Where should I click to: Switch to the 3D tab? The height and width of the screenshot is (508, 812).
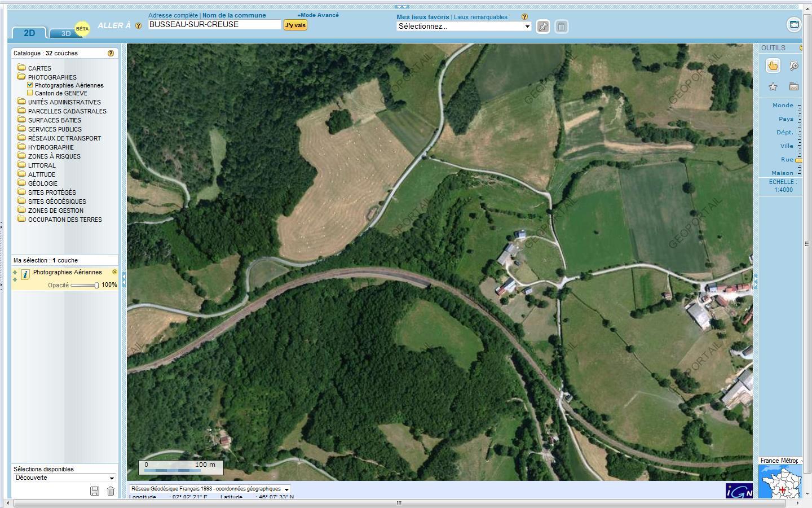click(x=66, y=33)
